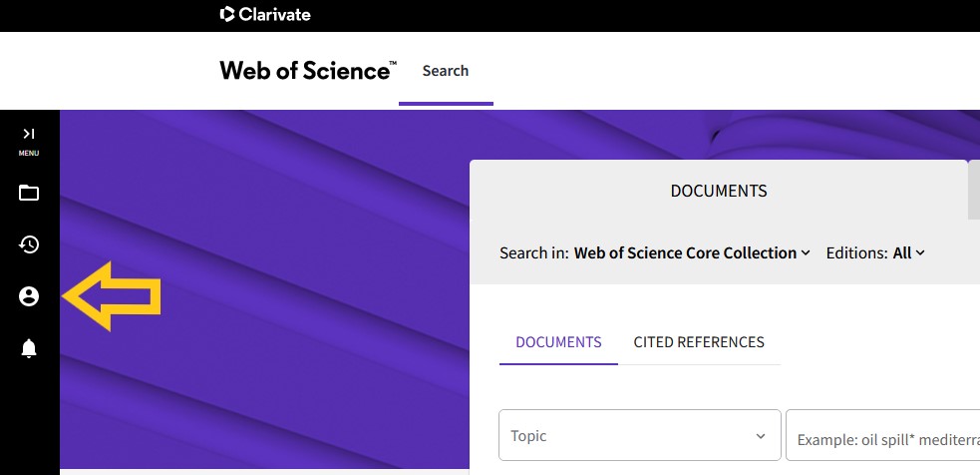Expand the Editions: All dropdown

875,252
